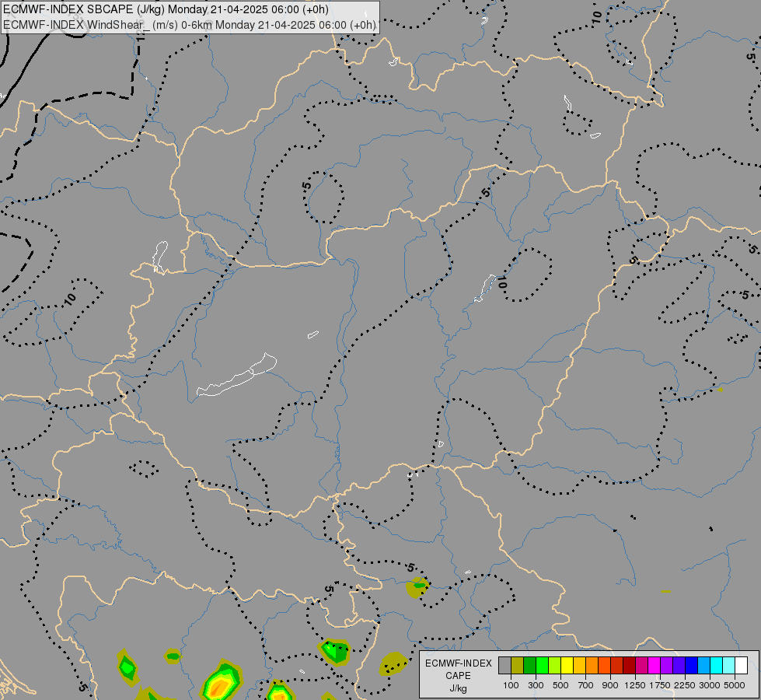Click the WindShear 0-6km title line
Image resolution: width=761 pixels, height=700 pixels.
click(x=190, y=25)
